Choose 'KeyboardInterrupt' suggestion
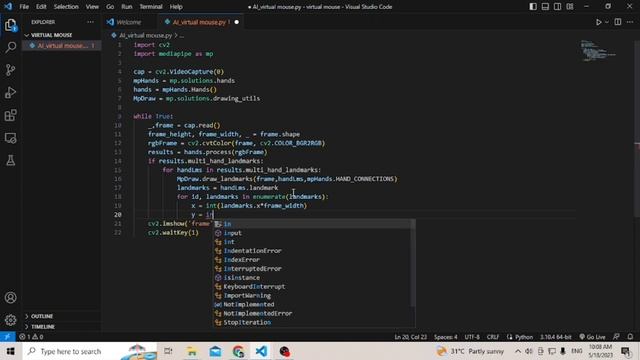 click(x=314, y=287)
